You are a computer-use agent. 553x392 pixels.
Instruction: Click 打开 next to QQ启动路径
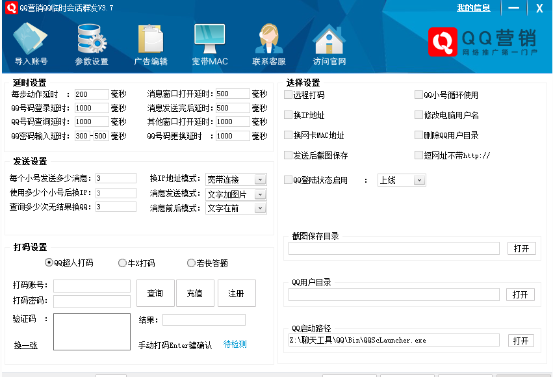click(x=521, y=341)
